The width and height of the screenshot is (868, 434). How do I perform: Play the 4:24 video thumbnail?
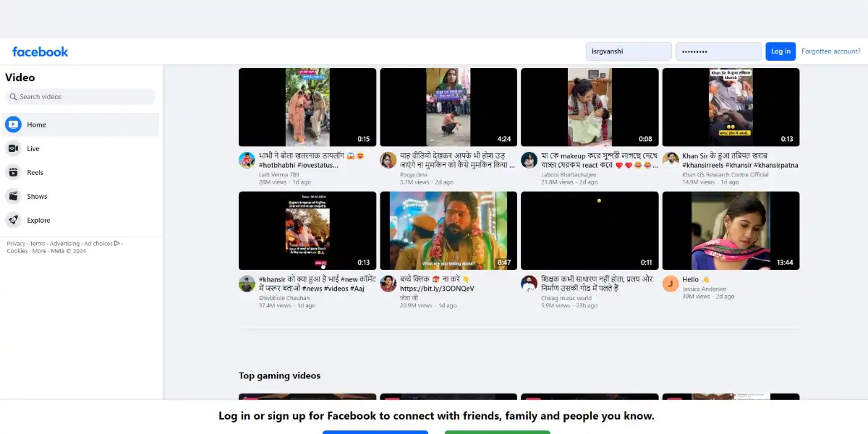[x=448, y=107]
